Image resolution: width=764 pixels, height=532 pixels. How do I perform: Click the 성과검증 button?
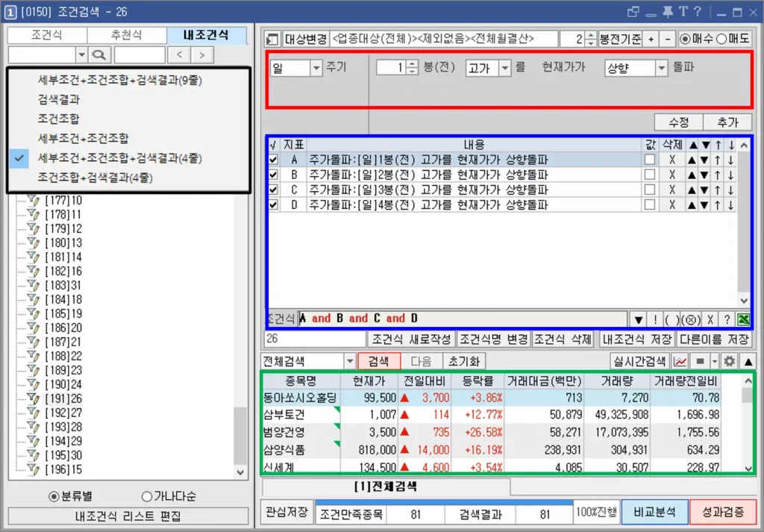pos(723,512)
